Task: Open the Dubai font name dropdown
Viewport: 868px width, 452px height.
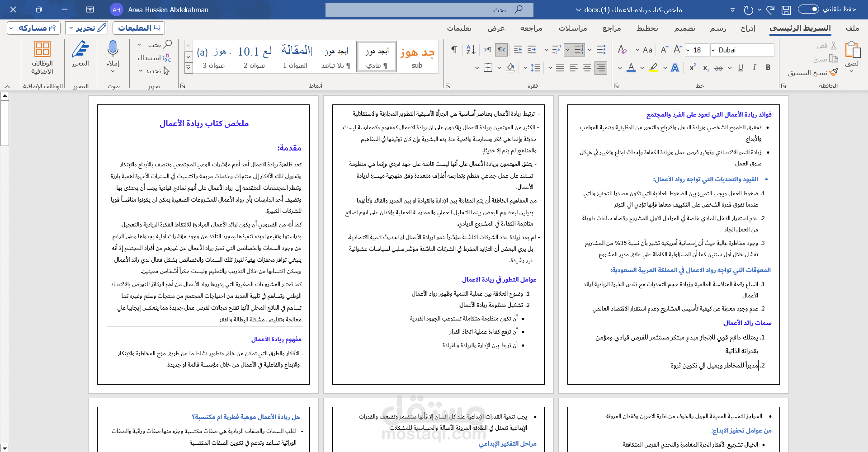Action: pyautogui.click(x=713, y=50)
